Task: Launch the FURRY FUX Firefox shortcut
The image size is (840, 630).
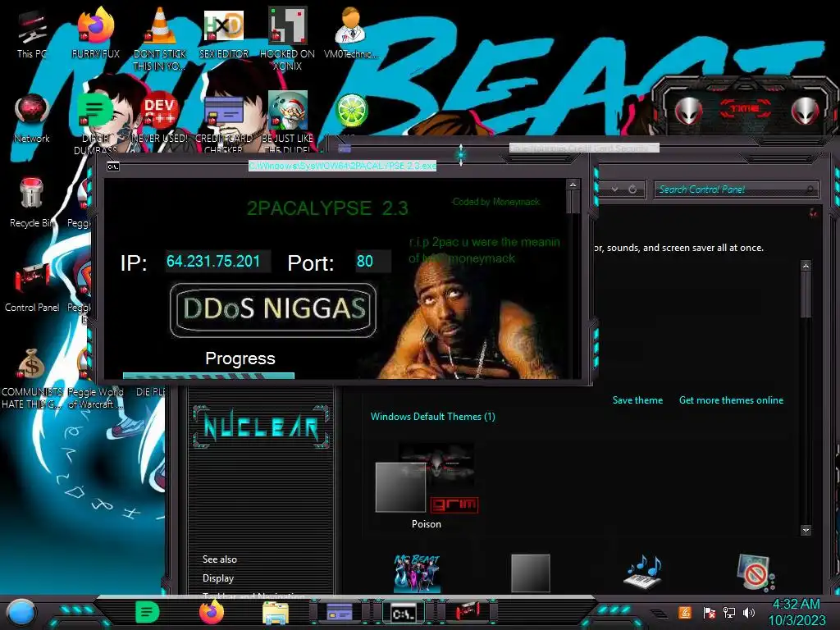Action: pos(95,32)
